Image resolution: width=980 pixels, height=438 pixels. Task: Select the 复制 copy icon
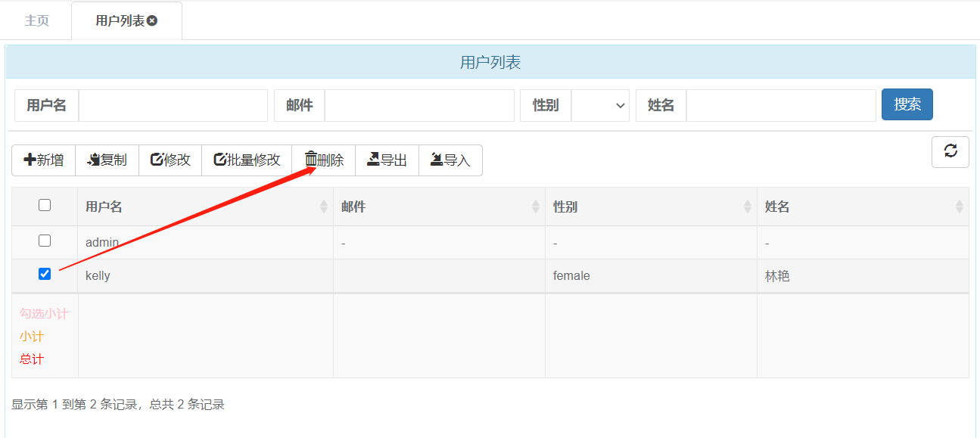107,160
